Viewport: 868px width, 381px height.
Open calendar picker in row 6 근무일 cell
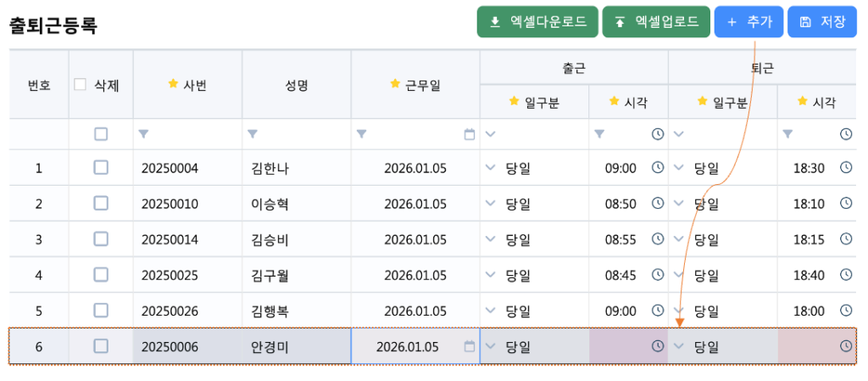pos(470,346)
